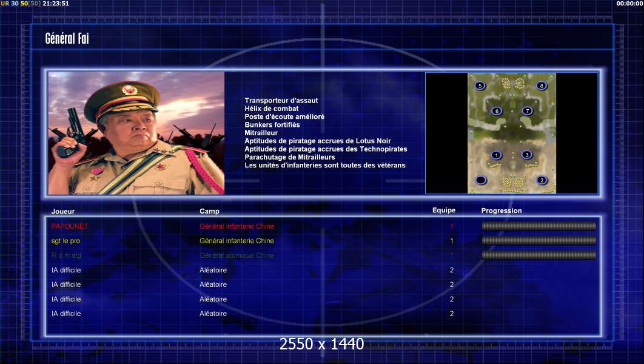Screen dimensions: 644x364
Task: Click start position marker 5 on minimap
Action: click(x=480, y=86)
